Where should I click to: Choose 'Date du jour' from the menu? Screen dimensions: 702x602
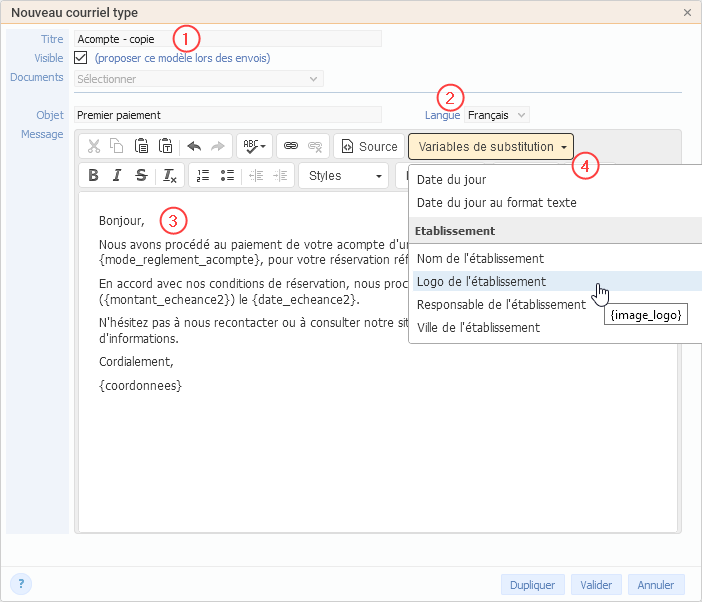[452, 180]
